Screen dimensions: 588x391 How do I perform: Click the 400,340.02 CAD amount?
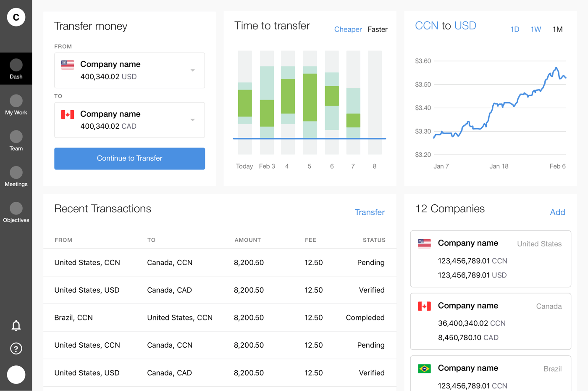(108, 127)
